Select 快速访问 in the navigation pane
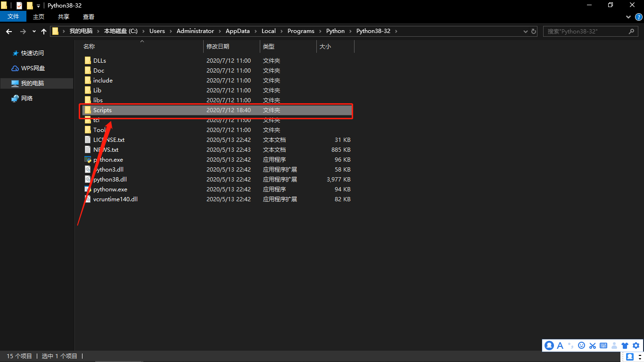The width and height of the screenshot is (644, 362). click(32, 53)
